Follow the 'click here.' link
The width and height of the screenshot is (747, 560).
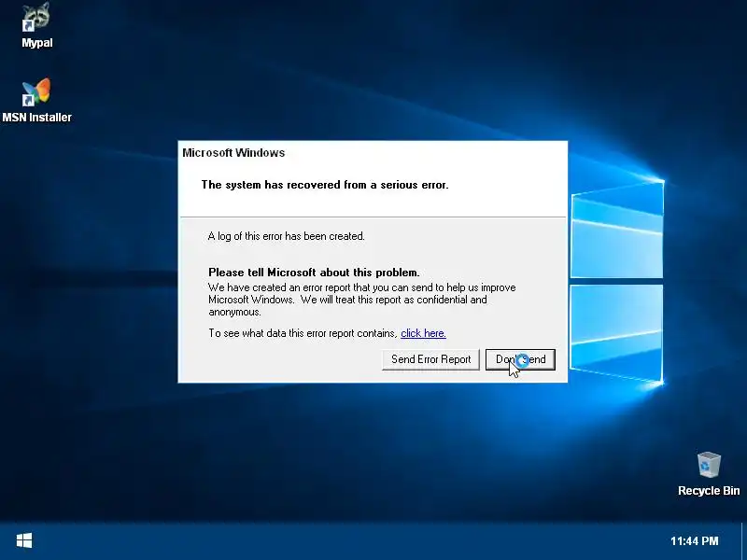(x=423, y=333)
